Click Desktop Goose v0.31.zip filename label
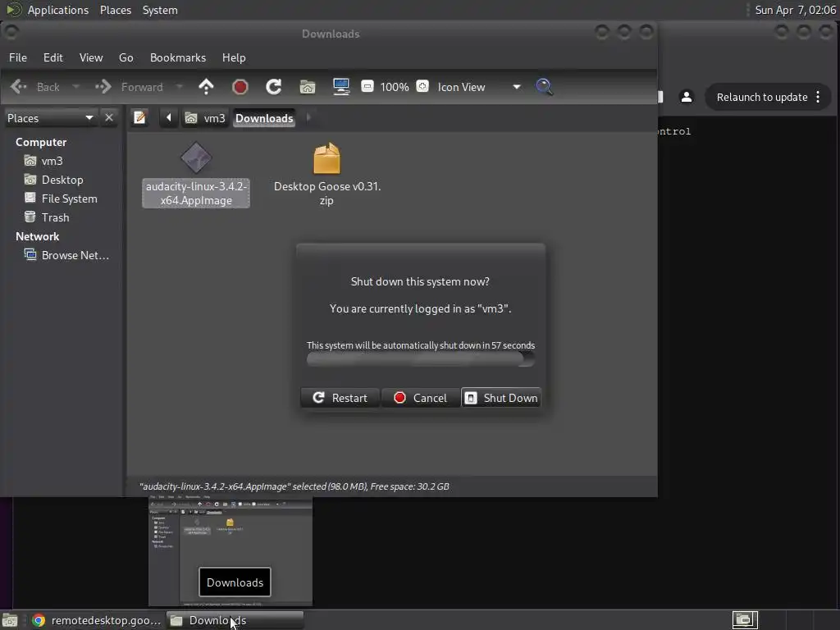 (x=326, y=194)
